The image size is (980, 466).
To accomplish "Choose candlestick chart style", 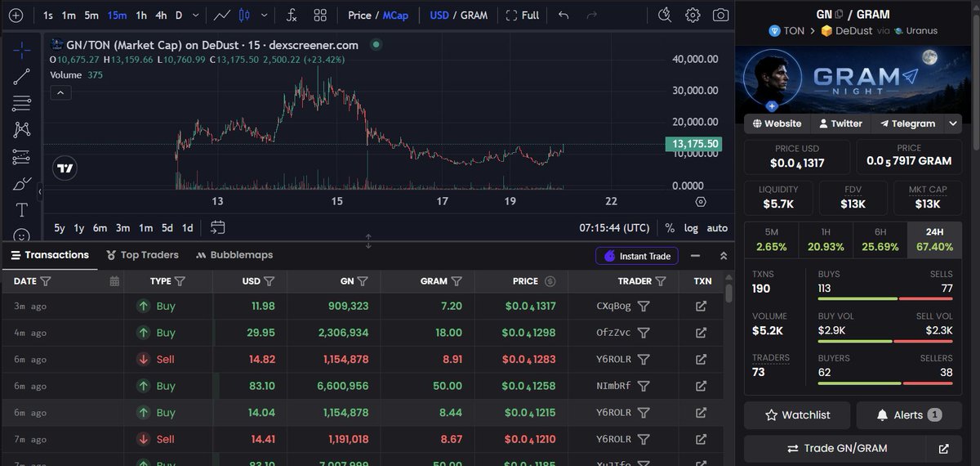I will (244, 15).
